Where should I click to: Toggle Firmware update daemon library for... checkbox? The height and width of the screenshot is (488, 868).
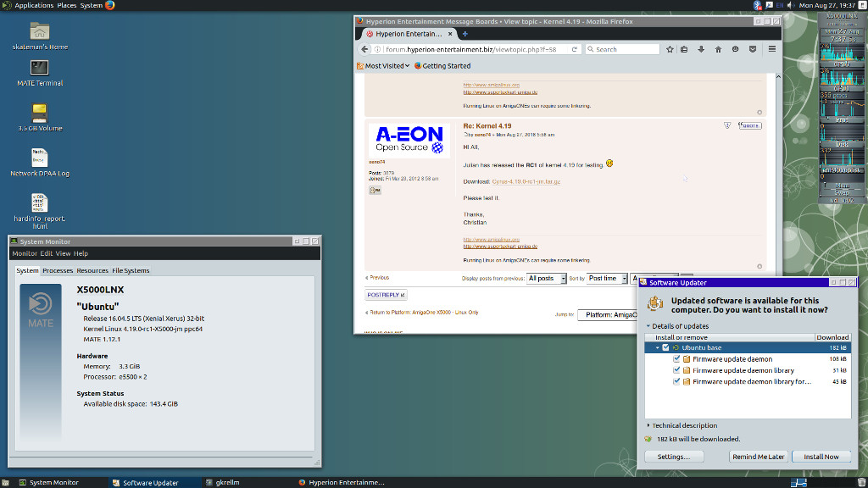pos(676,381)
